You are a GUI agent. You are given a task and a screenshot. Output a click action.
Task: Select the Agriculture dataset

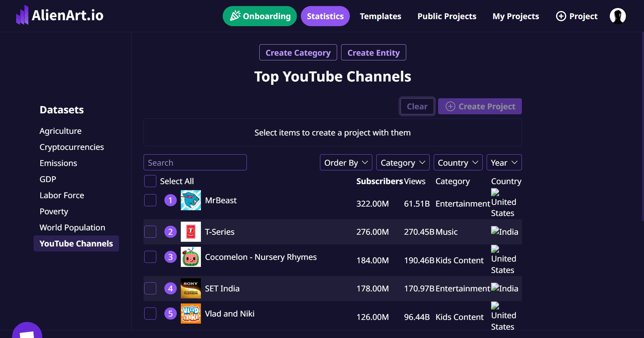(60, 131)
